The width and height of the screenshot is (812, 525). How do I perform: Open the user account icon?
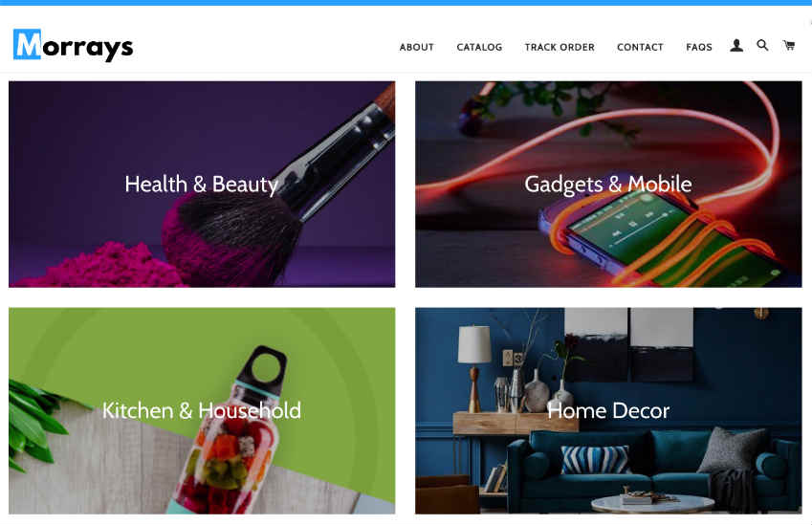736,46
